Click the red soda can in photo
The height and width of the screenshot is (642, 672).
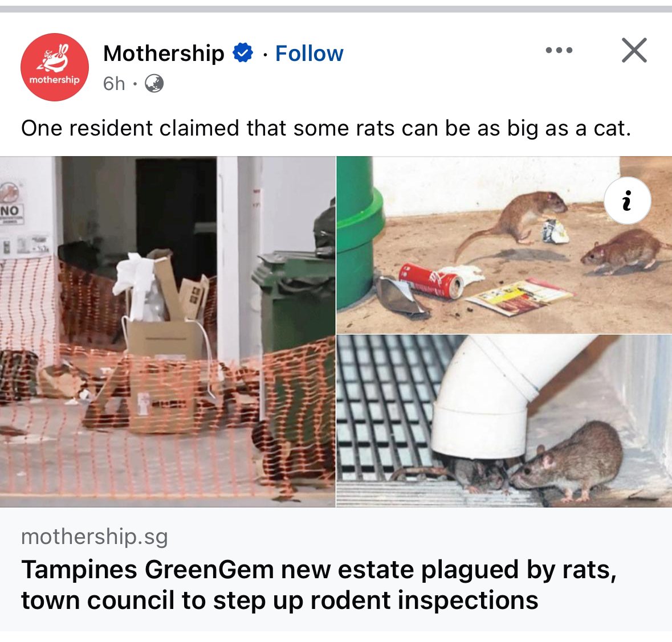[x=431, y=281]
